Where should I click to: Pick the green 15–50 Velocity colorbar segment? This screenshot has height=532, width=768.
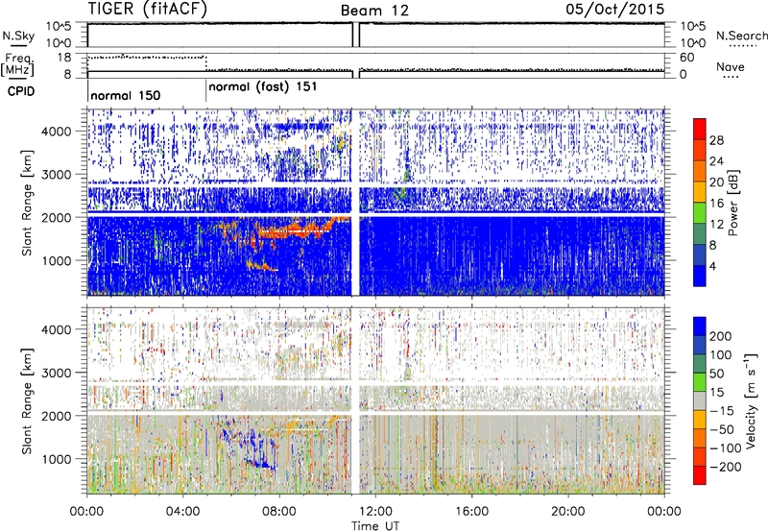click(x=700, y=382)
